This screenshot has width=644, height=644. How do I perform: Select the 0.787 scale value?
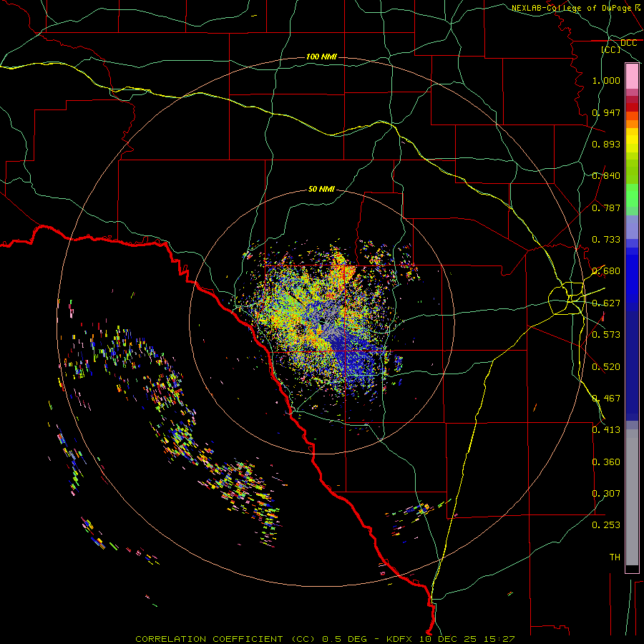pos(606,208)
